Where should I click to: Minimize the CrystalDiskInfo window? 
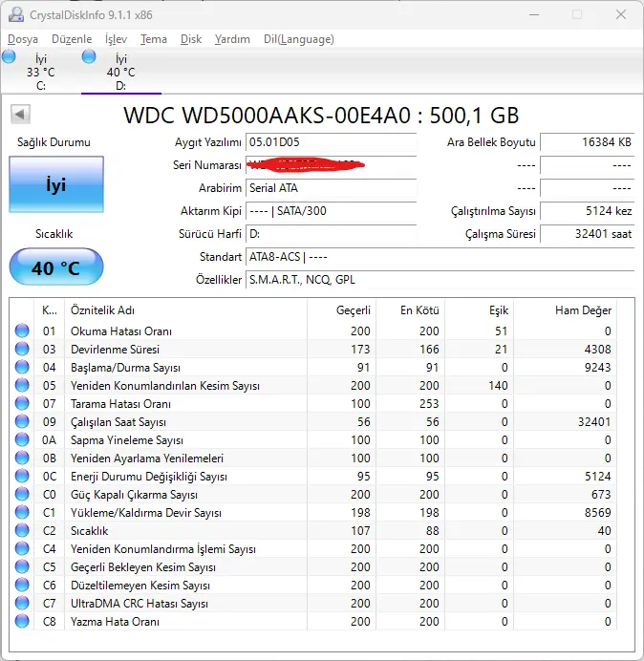point(534,14)
